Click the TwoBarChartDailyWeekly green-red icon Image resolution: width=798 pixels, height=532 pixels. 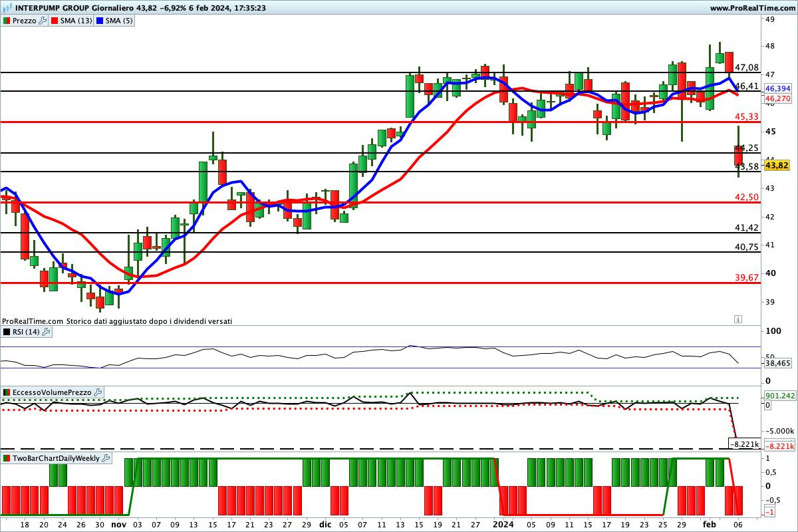(7, 458)
